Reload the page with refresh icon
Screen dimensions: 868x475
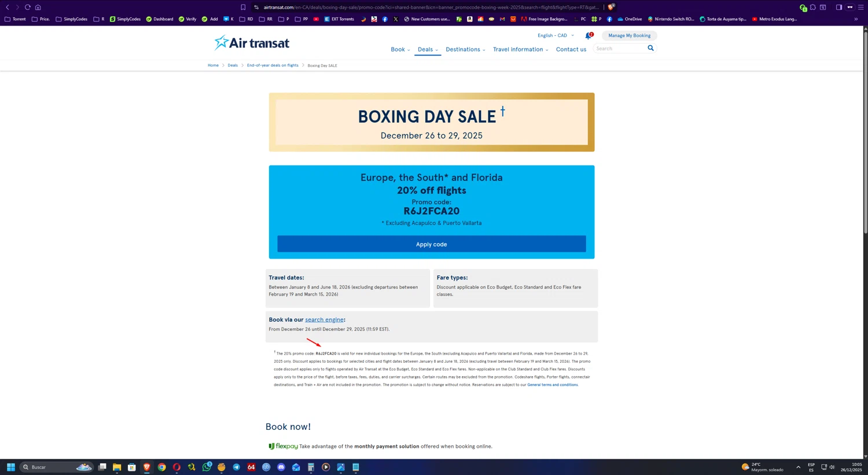(27, 8)
